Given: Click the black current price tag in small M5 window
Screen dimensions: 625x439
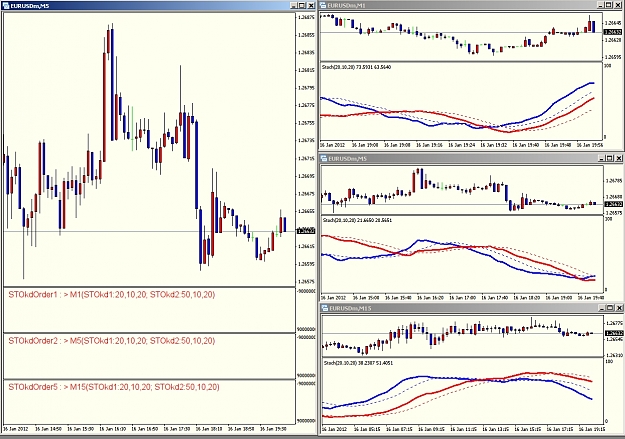Looking at the screenshot, I should [x=613, y=204].
